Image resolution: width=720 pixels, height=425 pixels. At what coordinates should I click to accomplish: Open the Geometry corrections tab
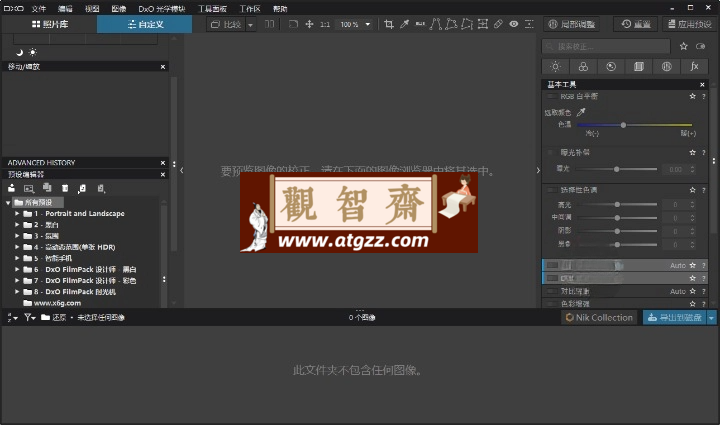639,67
